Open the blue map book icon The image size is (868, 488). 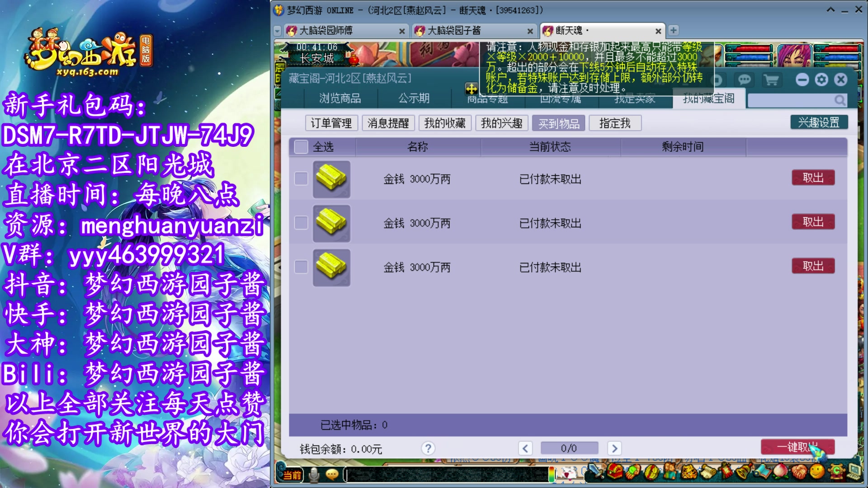click(762, 471)
